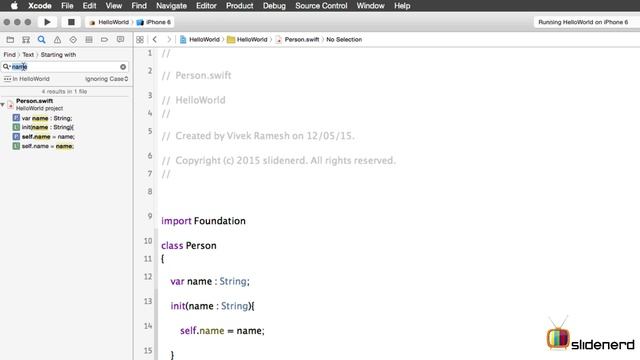Click the HelloWorld scheme selector
The image size is (640, 360).
[x=109, y=22]
